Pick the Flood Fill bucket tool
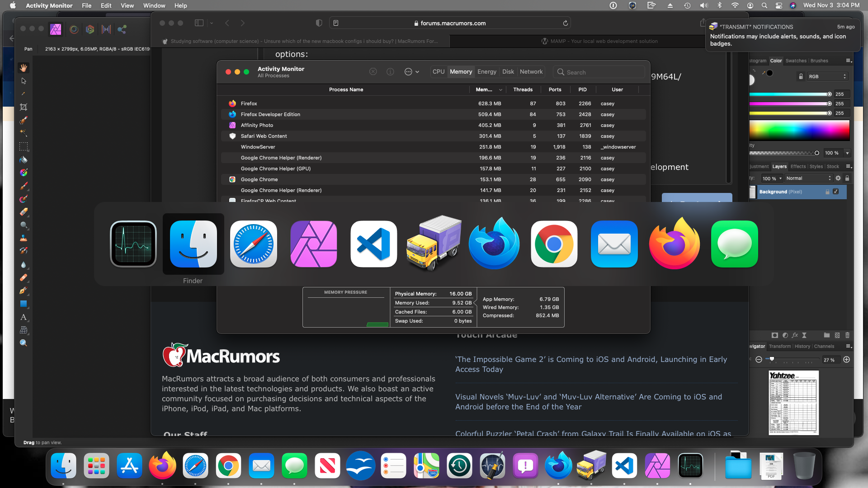Screen dimensions: 868x488 click(x=24, y=160)
